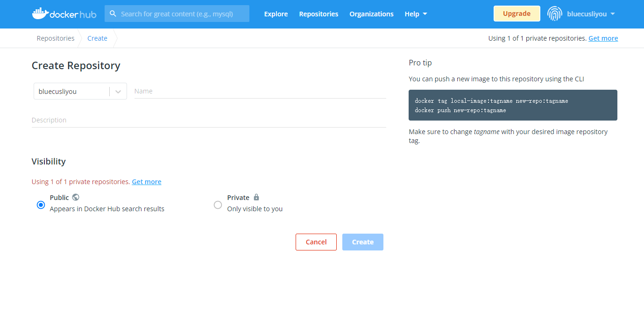Select the Public visibility radio button
The height and width of the screenshot is (314, 644).
click(41, 205)
